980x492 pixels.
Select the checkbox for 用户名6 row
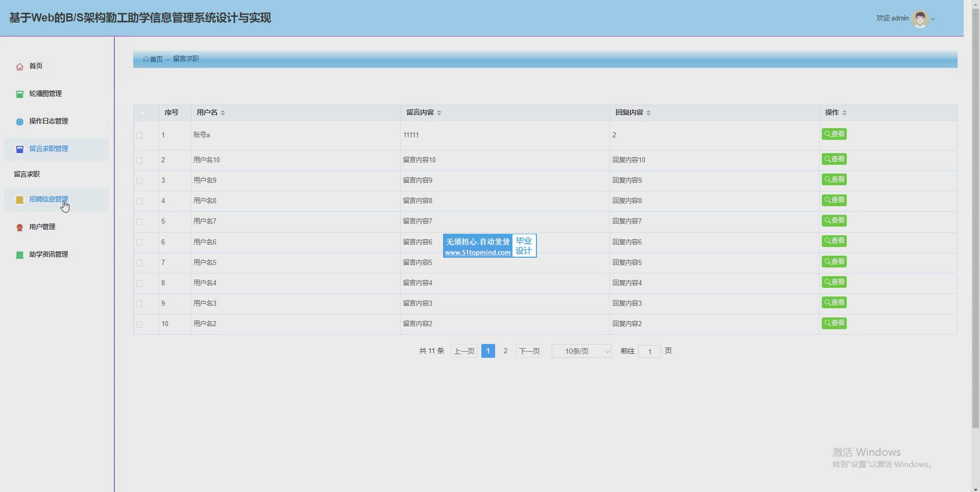(x=139, y=242)
